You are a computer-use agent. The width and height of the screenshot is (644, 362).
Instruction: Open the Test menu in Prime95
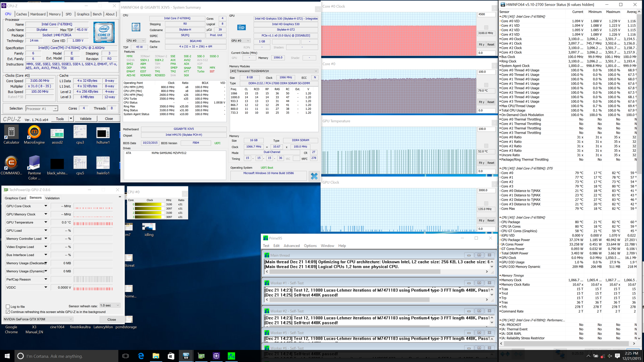[x=266, y=246]
